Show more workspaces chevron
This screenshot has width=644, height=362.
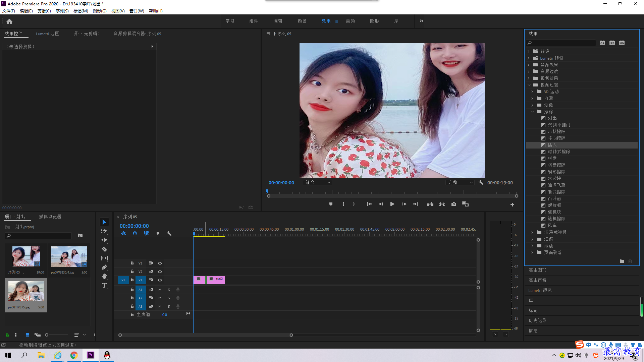coord(422,21)
